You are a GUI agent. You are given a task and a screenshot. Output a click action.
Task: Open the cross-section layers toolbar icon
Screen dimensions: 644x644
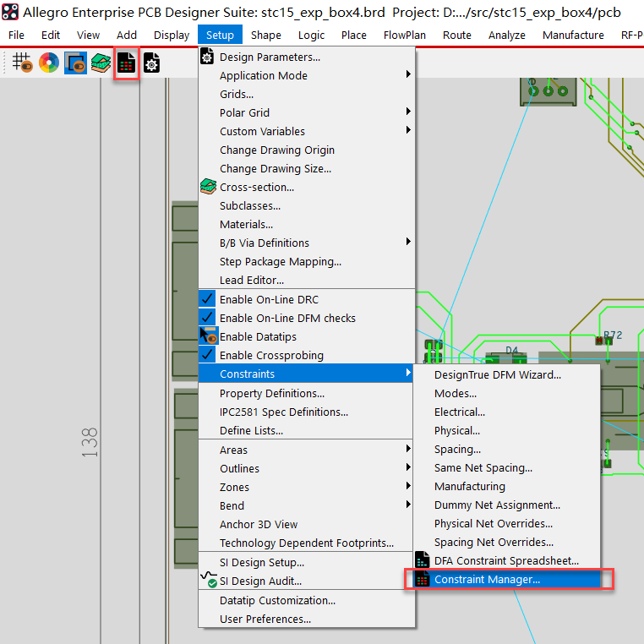pos(101,63)
